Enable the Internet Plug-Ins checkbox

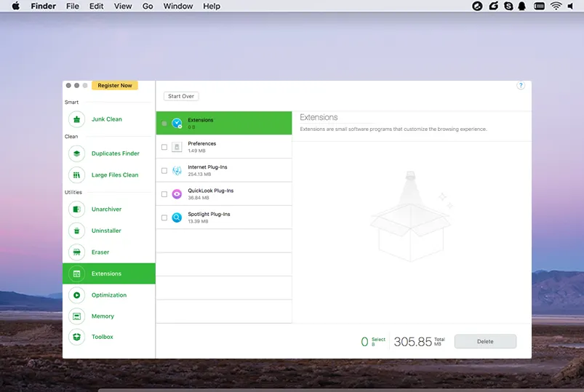pyautogui.click(x=164, y=171)
